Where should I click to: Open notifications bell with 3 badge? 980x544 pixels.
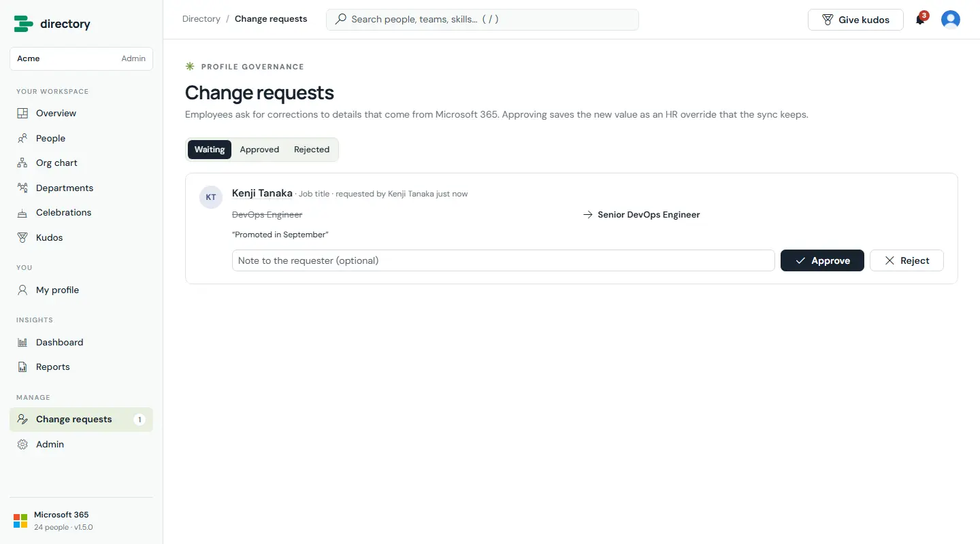[921, 19]
